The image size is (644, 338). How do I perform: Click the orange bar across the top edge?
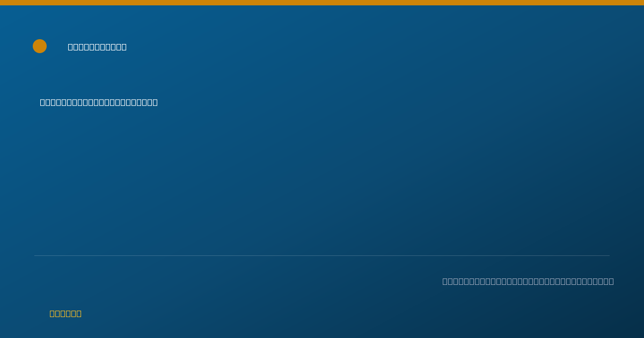click(322, 3)
